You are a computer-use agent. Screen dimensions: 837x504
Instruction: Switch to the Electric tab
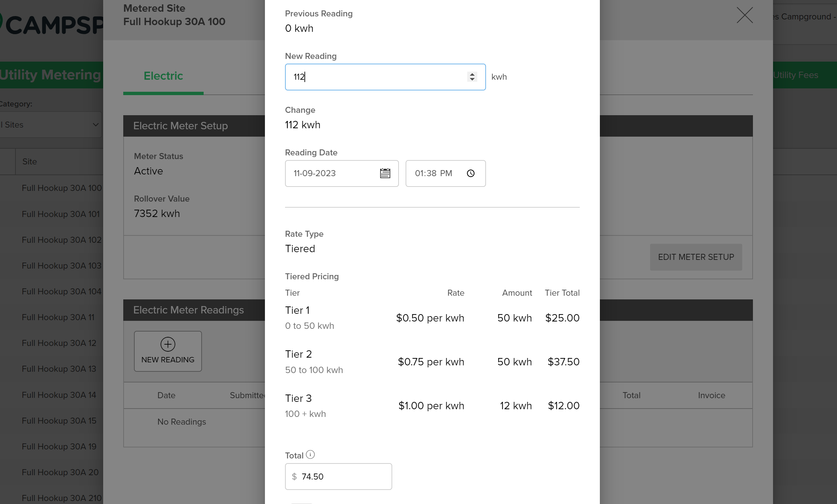(163, 76)
